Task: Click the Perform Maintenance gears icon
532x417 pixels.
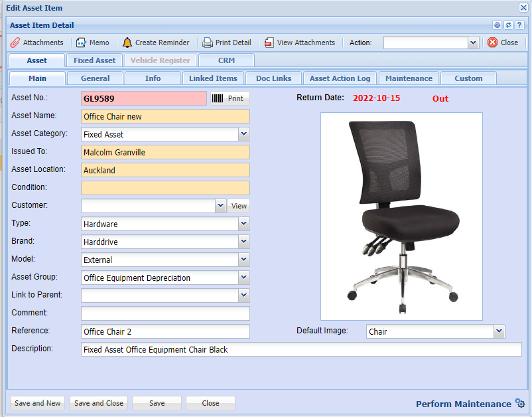Action: (x=519, y=404)
